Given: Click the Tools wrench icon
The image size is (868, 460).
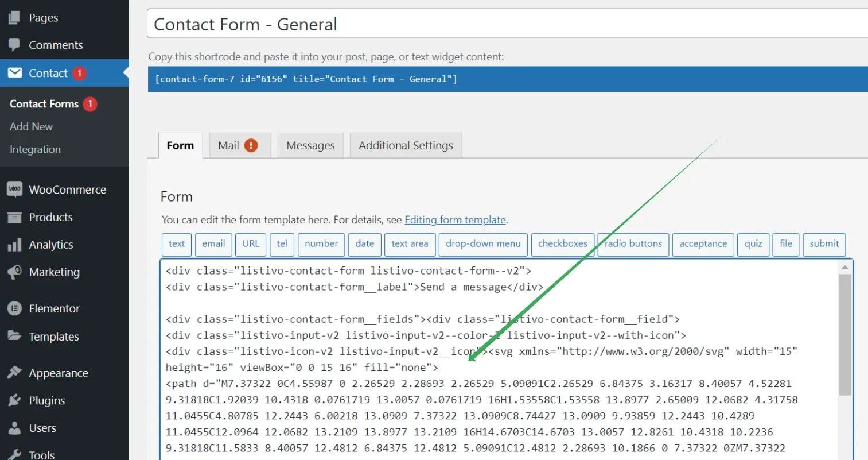Looking at the screenshot, I should point(14,454).
